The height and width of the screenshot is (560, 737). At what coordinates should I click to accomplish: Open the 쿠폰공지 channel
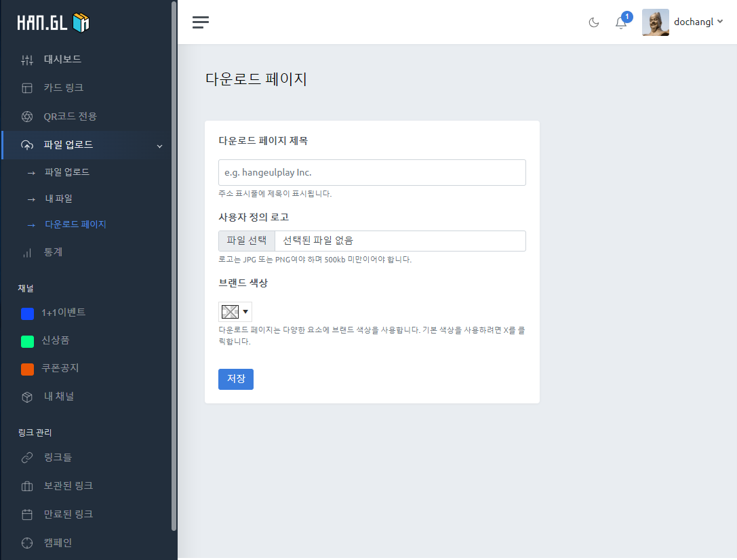tap(60, 368)
